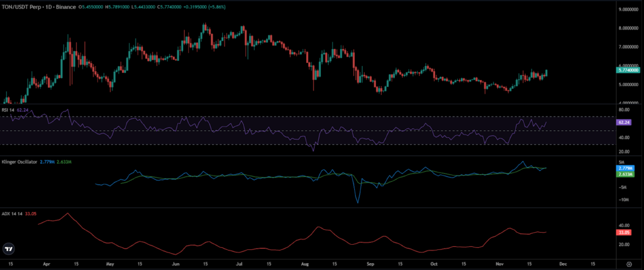Click 2.633M value in Klinger legend
The image size is (644, 270).
64,162
